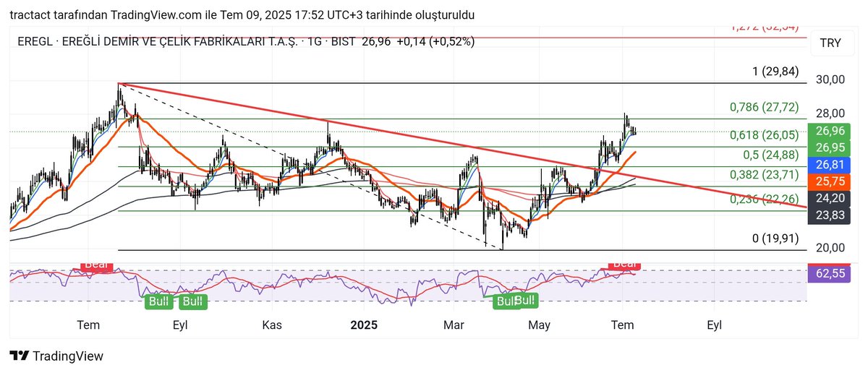Click the blue 26,81 price tag
Screen dimensions: 868x373
830,164
